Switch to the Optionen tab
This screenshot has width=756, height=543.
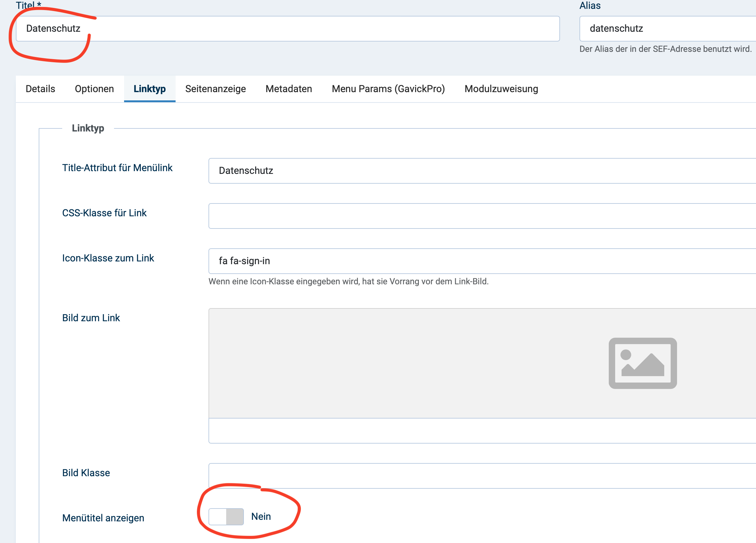coord(94,89)
